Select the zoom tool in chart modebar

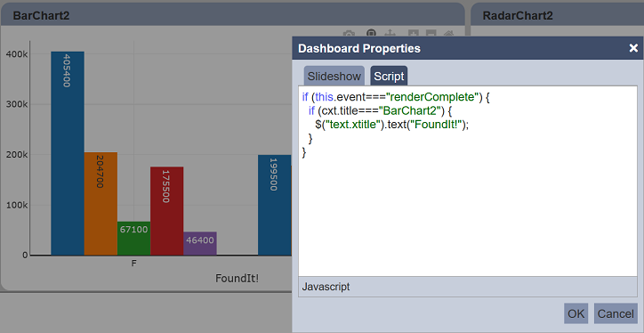tap(371, 32)
